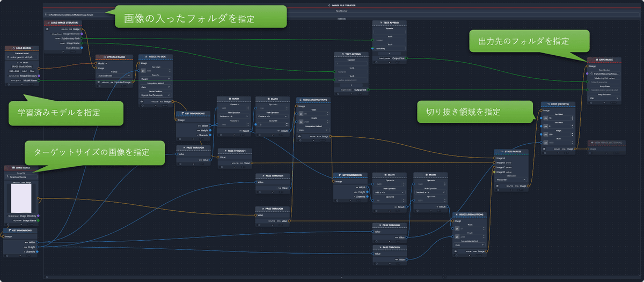Screen dimensions: 644x282
Task: Click Stack Images node title text
Action: click(x=513, y=152)
